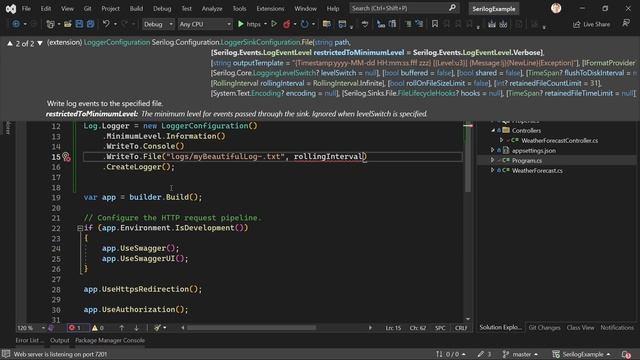Screen dimensions: 640x360
Task: Switch to Class View tab
Action: (580, 327)
